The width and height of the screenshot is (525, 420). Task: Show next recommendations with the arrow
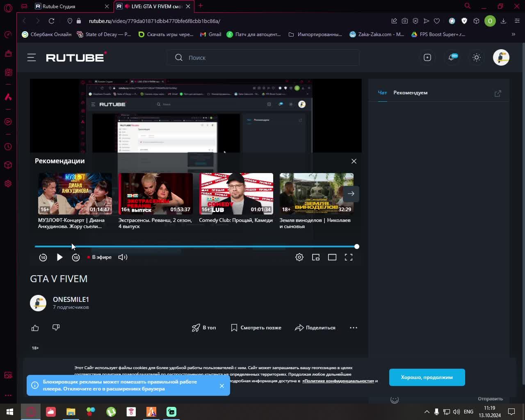click(x=351, y=194)
